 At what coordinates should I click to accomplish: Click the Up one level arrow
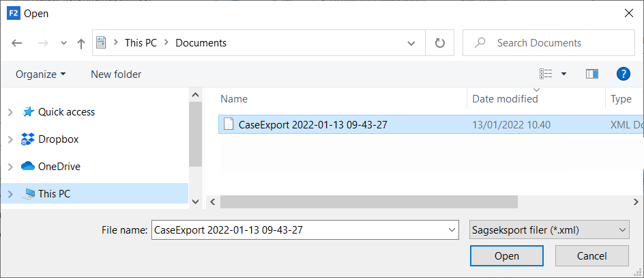tap(81, 43)
